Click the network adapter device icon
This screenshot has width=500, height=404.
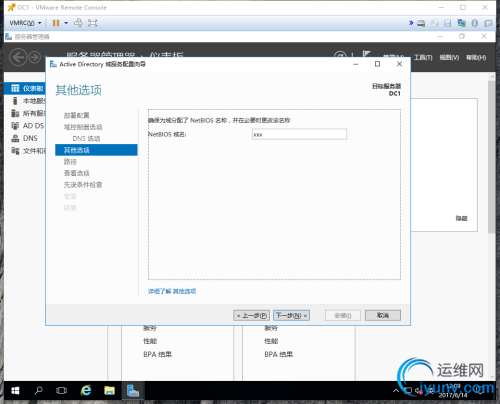click(x=461, y=23)
